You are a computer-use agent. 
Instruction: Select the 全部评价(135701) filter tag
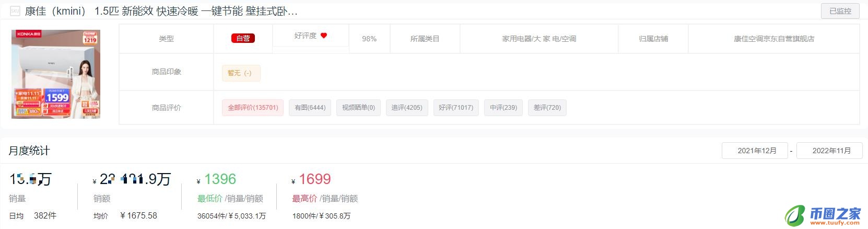253,108
